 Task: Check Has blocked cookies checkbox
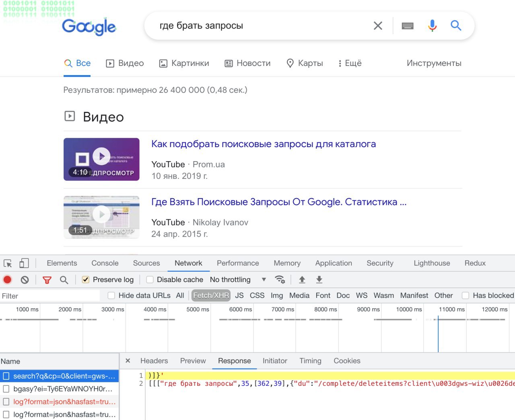point(466,295)
